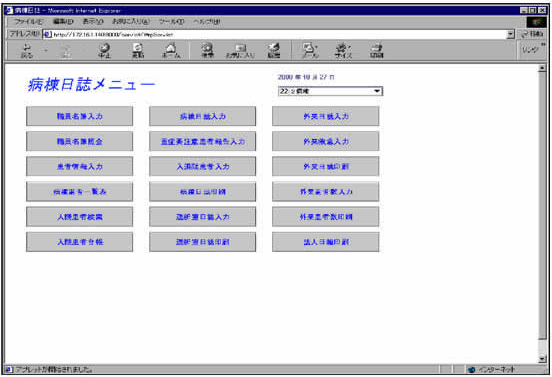Expand the address bar history dropdown arrow
Viewport: 552px width, 377px height.
click(510, 34)
